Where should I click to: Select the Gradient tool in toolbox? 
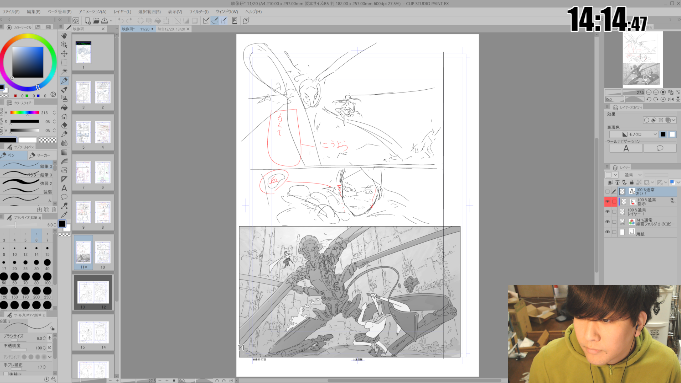64,152
